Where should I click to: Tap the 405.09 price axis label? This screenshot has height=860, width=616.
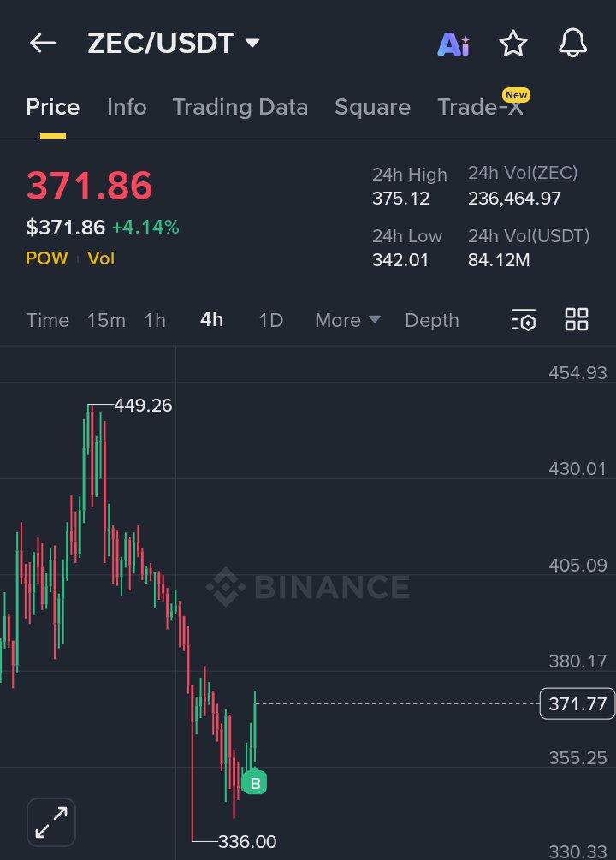pos(578,565)
